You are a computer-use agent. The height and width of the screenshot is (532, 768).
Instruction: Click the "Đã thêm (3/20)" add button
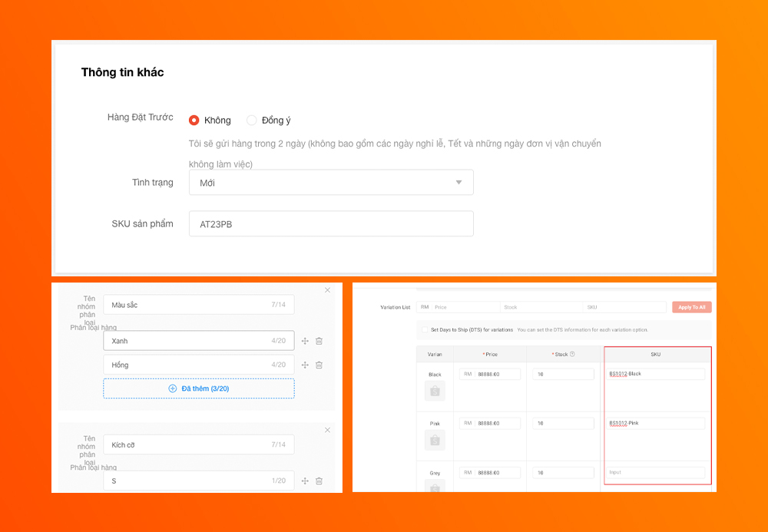tap(198, 388)
